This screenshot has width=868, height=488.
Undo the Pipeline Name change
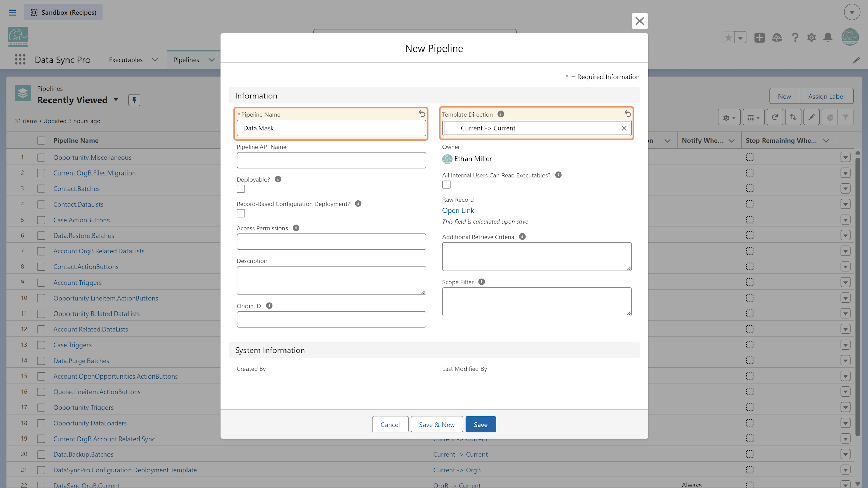coord(422,114)
